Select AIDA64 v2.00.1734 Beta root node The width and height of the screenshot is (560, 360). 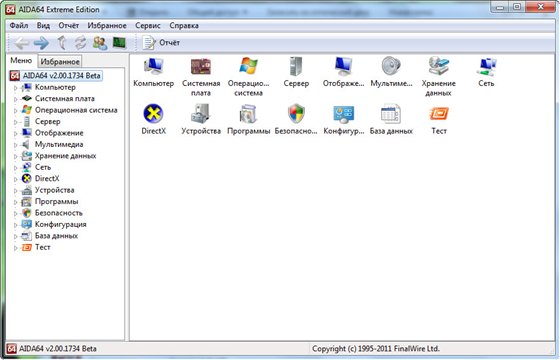61,76
